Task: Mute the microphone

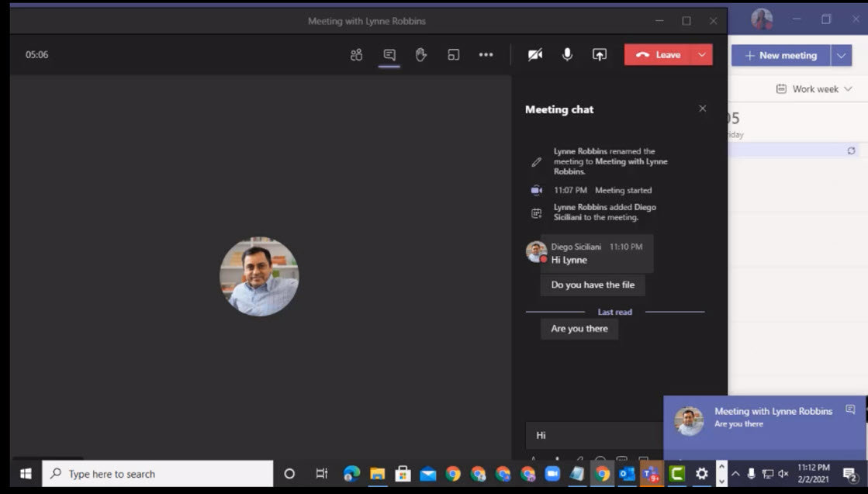Action: point(567,55)
